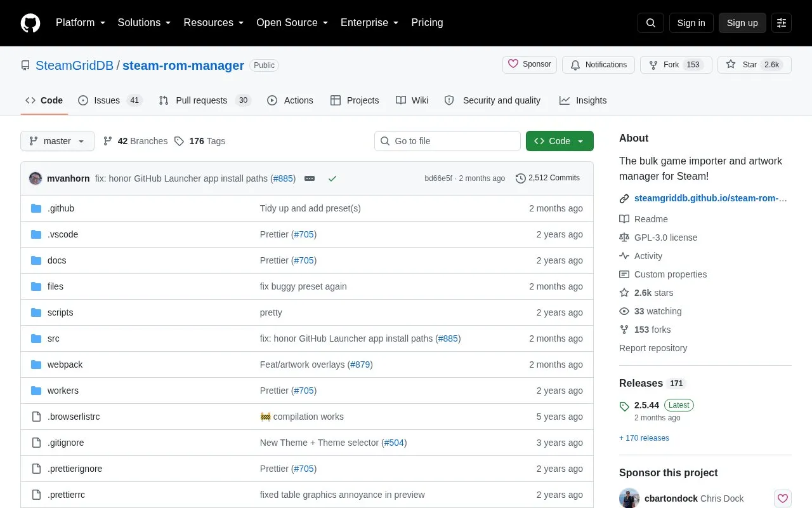View the 176 Tags link
812x508 pixels.
[x=200, y=141]
